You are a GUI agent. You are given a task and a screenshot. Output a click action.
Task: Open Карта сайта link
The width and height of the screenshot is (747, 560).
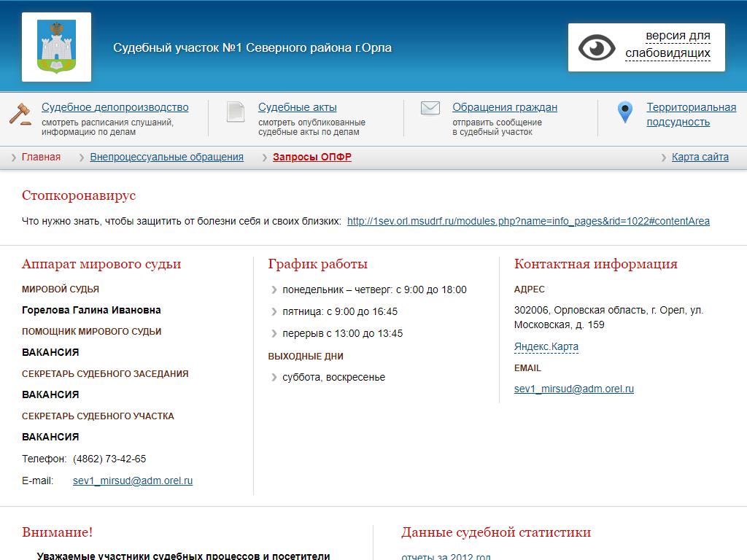[x=700, y=157]
